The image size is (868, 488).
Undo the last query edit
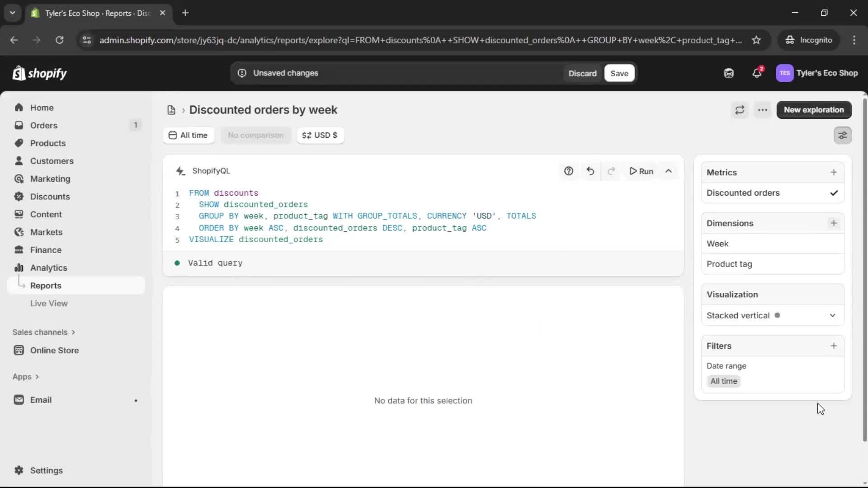[590, 171]
